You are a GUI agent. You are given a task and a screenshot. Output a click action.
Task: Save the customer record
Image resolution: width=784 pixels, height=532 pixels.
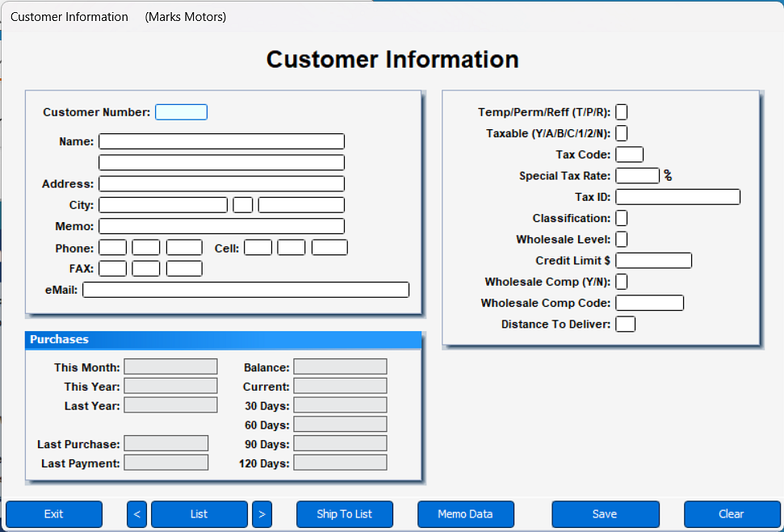[x=605, y=514]
